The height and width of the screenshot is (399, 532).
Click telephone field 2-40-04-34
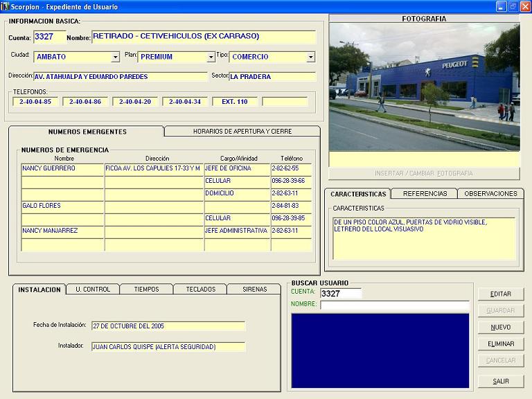[185, 101]
